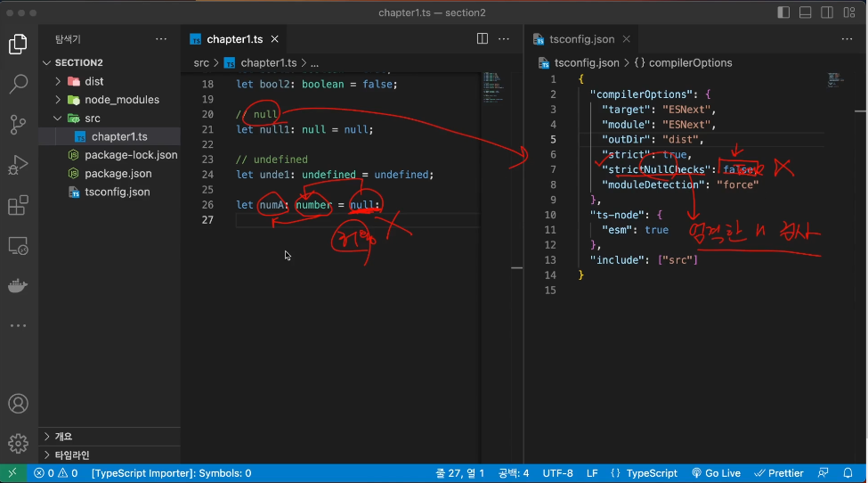The height and width of the screenshot is (483, 868).
Task: Open the Extensions view
Action: 19,205
